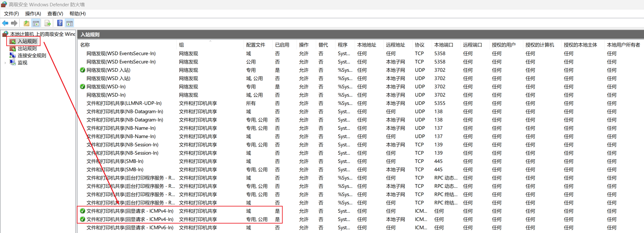Select the root 本地计算机 上的高级安全 node

click(43, 34)
